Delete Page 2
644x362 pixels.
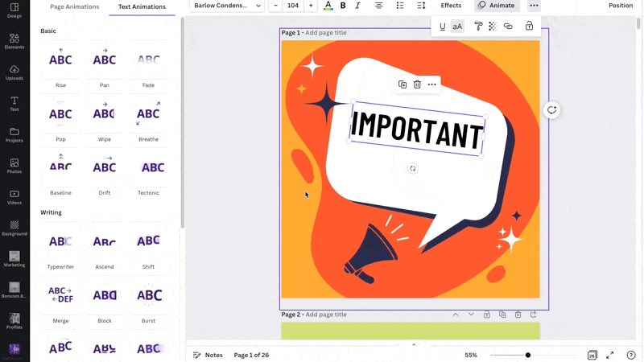518,315
